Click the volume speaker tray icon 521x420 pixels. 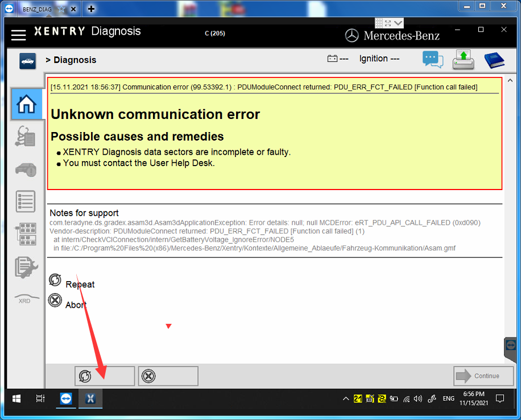(x=418, y=398)
